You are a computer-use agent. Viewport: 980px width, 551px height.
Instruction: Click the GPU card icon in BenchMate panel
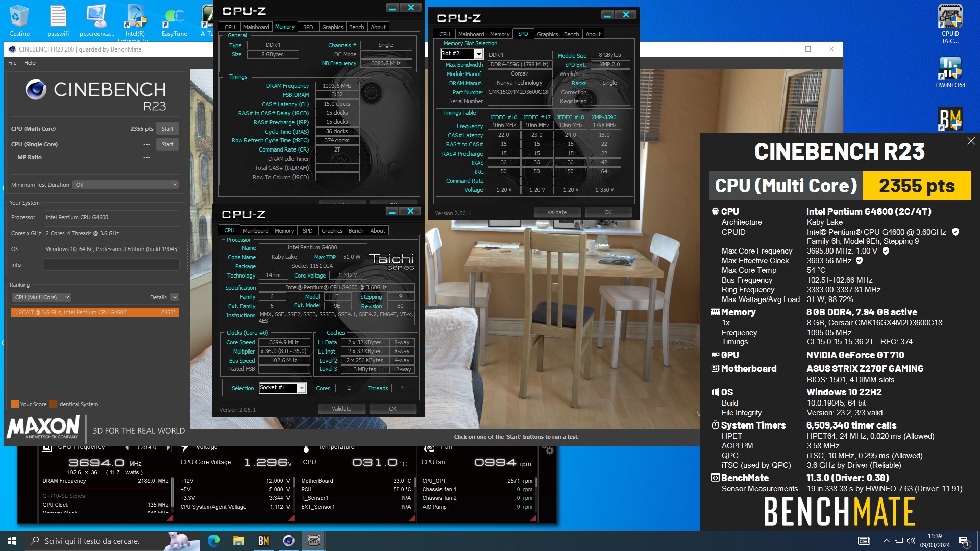point(715,355)
